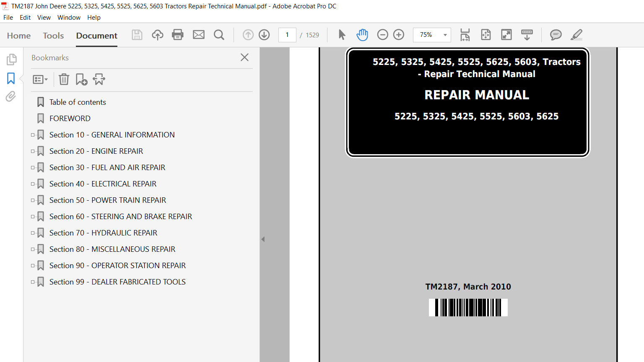Expand Section 70 - HYDRAULIC REPAIR
Viewport: 644px width, 362px height.
pos(33,233)
